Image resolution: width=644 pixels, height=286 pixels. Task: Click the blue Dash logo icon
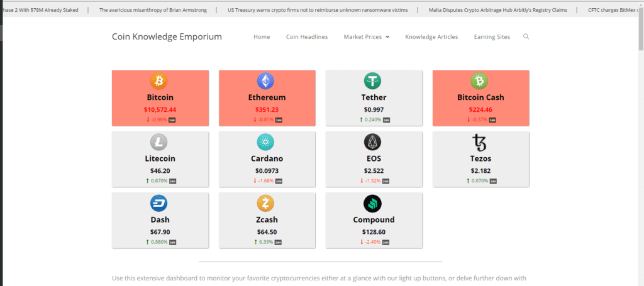pos(158,203)
